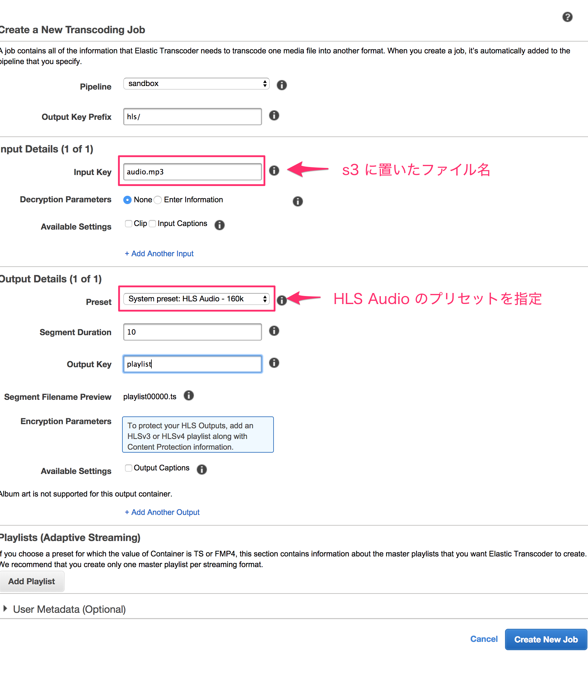
Task: Click the Segment Duration field
Action: coord(192,332)
